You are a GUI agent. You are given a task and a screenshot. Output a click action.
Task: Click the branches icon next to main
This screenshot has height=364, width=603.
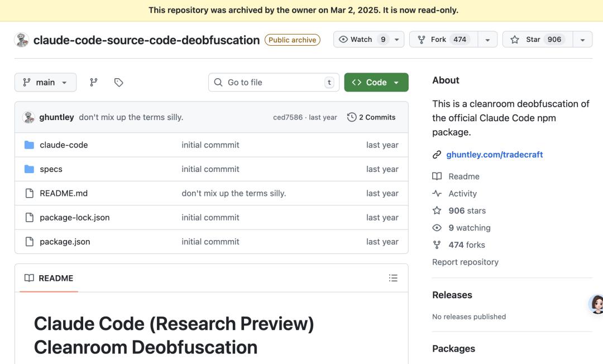(94, 82)
